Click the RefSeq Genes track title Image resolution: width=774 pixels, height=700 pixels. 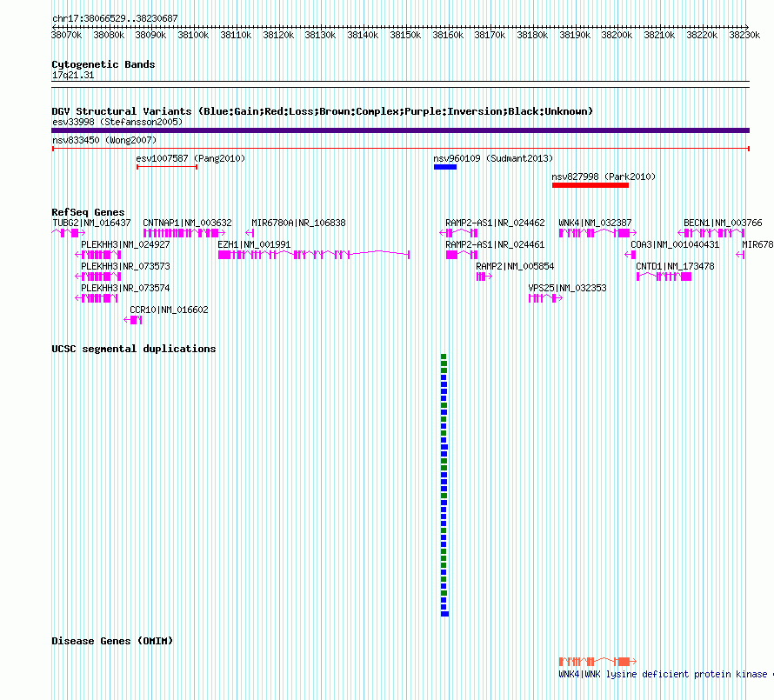pos(89,212)
